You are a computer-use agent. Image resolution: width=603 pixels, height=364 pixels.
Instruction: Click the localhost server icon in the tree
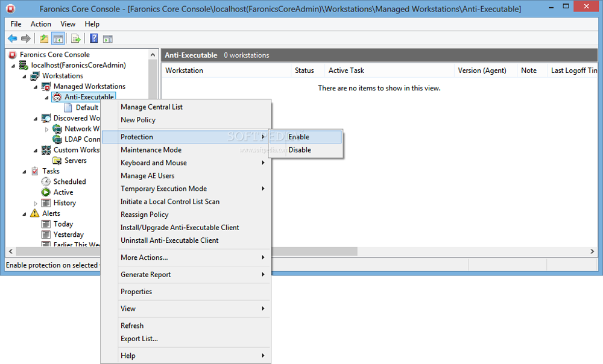point(24,65)
